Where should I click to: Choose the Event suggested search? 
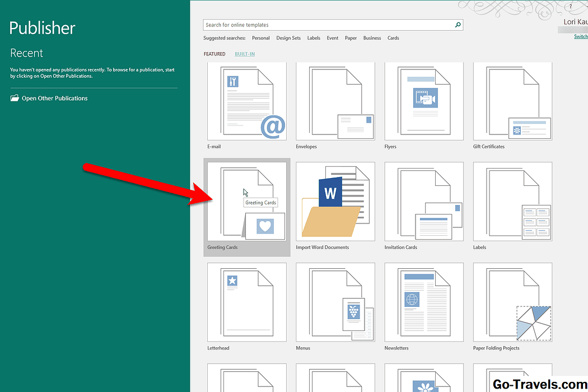coord(332,38)
